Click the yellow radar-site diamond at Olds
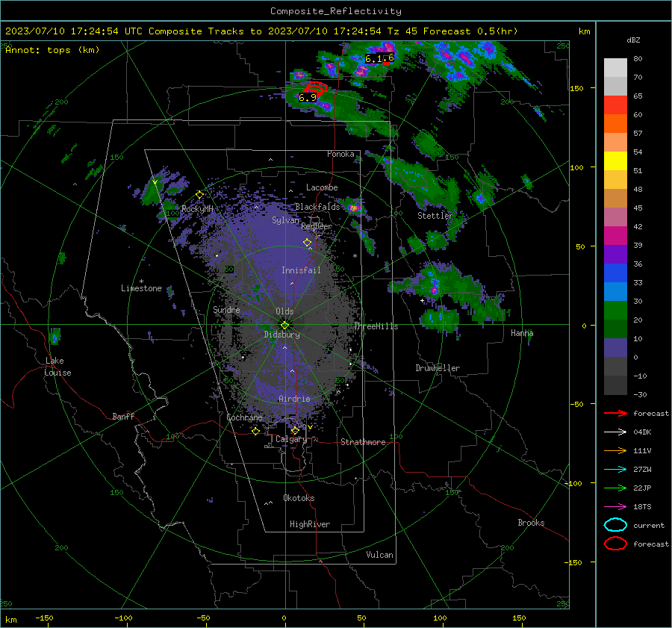672x628 pixels. click(285, 325)
